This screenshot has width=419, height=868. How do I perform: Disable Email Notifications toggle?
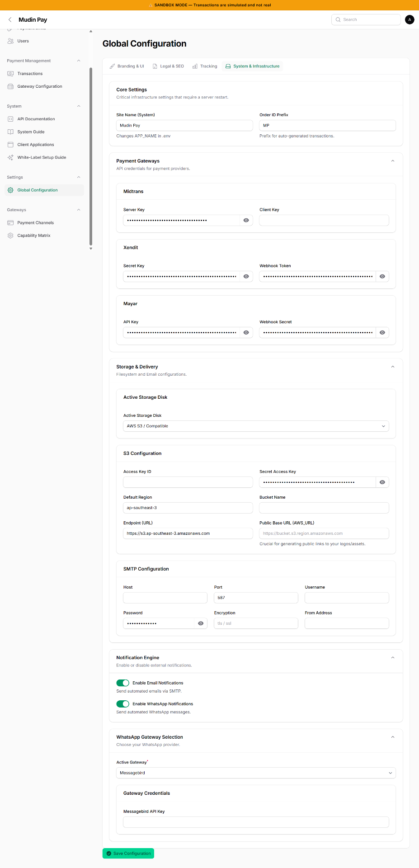(x=123, y=683)
